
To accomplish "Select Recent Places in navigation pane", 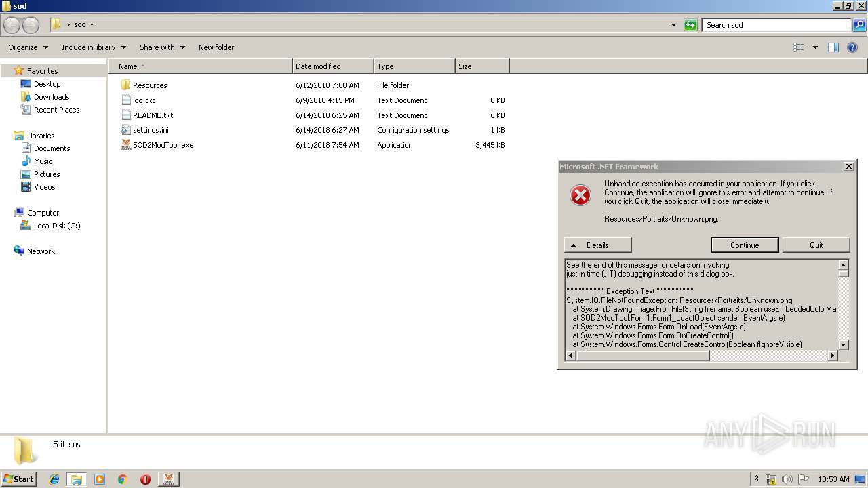I will [x=56, y=110].
